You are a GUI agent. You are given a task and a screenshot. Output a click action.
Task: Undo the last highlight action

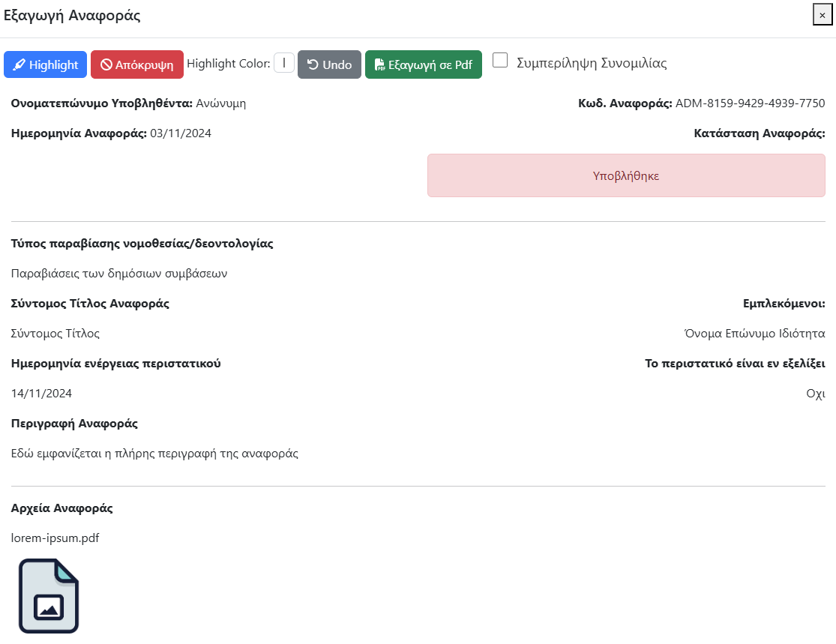329,64
